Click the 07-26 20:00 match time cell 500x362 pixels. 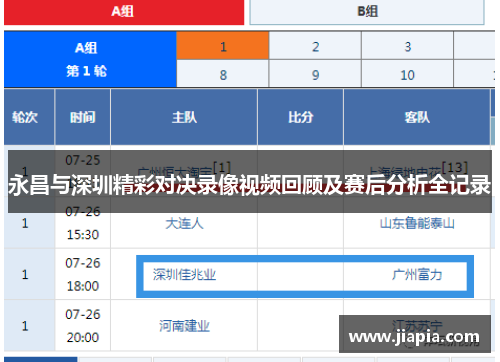click(83, 326)
